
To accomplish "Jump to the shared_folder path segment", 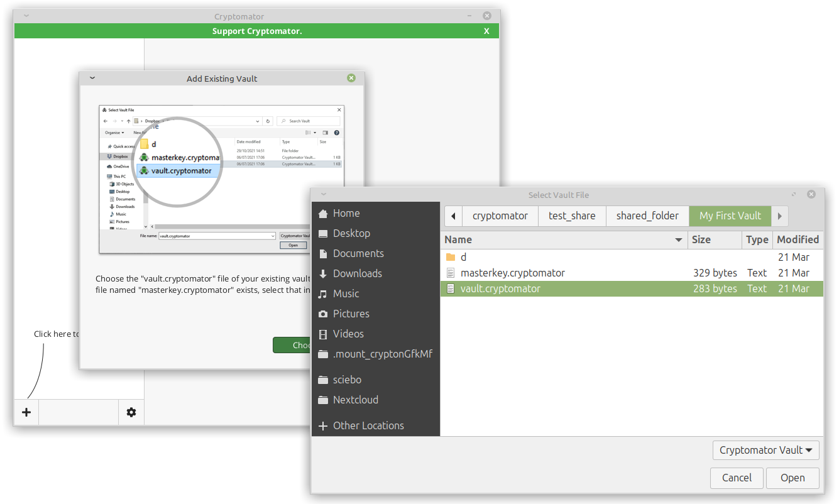I will coord(647,216).
